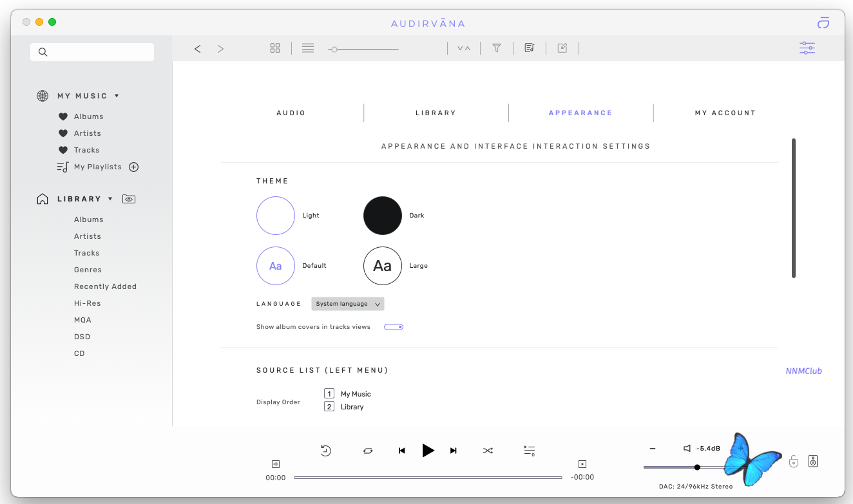This screenshot has height=504, width=853.
Task: Open the Library settings tab
Action: click(436, 113)
